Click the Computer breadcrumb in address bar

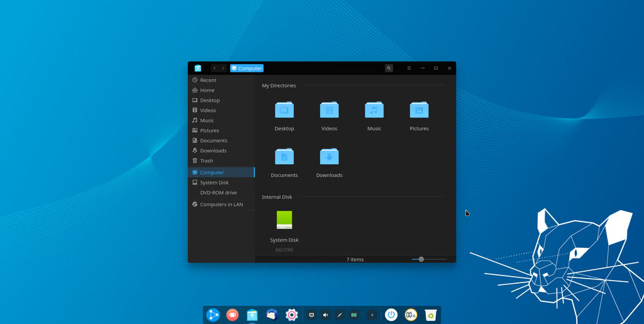[x=247, y=68]
